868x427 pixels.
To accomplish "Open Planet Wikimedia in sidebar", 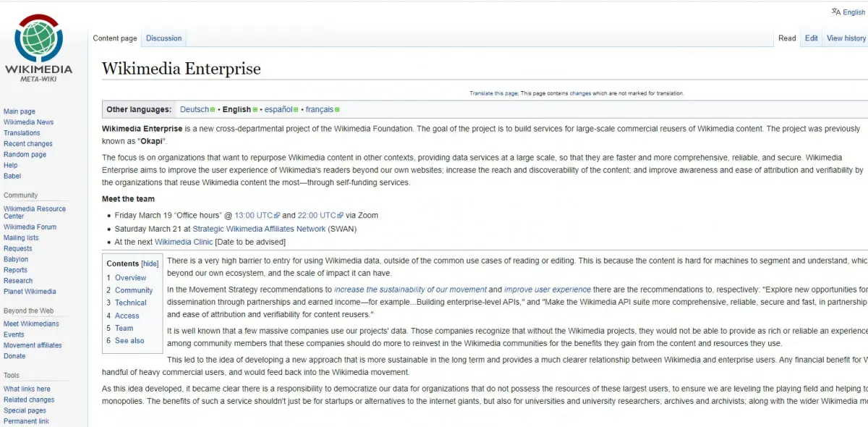I will point(30,292).
